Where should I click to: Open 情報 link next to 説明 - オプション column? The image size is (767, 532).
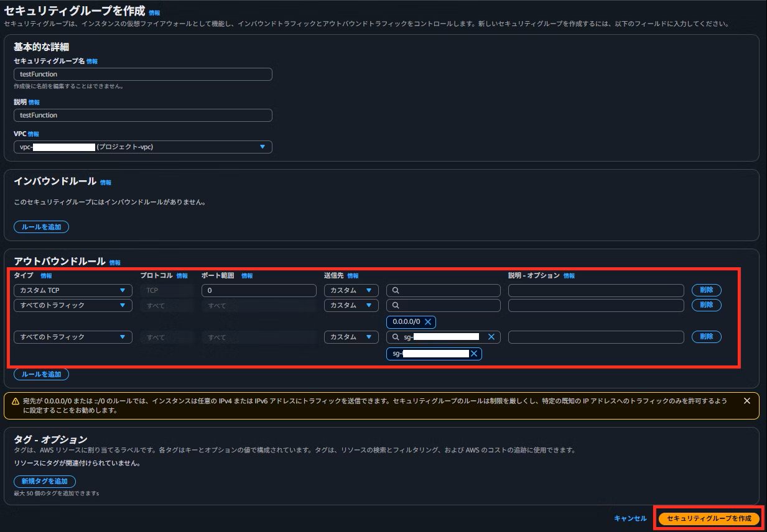pyautogui.click(x=569, y=276)
